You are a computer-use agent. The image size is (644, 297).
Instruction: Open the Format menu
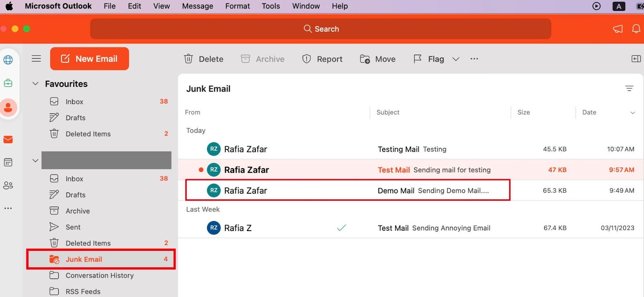[x=237, y=6]
